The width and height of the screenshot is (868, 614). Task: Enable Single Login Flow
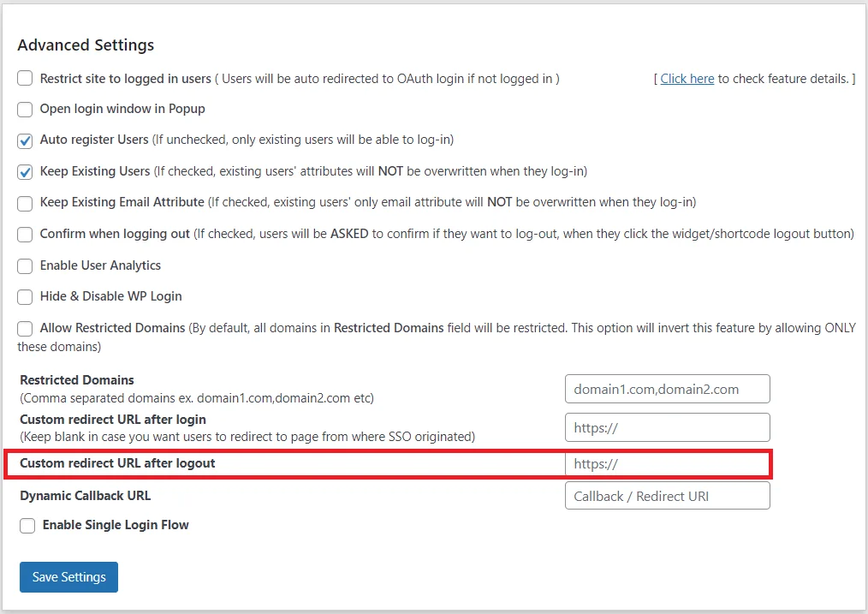click(27, 527)
